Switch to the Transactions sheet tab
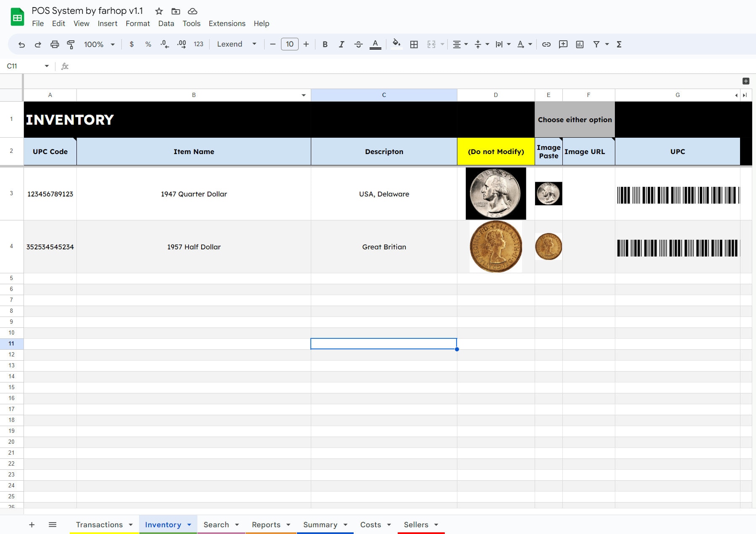This screenshot has width=756, height=534. coord(100,524)
